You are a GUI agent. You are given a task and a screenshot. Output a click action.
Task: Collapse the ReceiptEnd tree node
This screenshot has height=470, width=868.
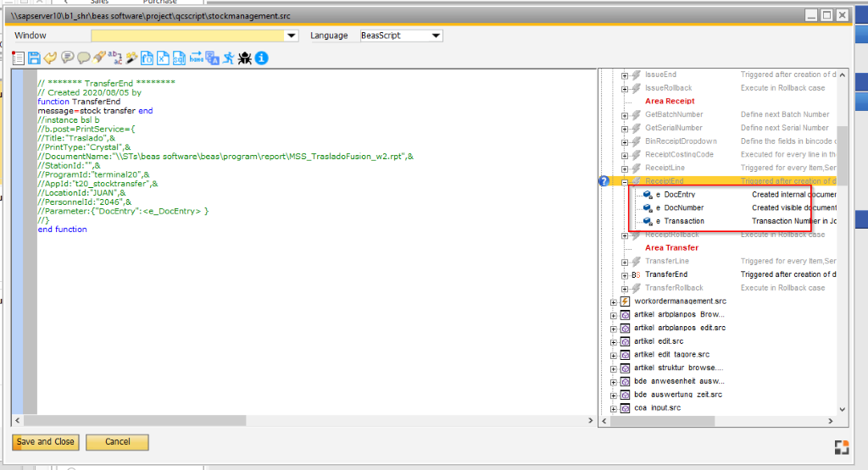[x=625, y=182]
